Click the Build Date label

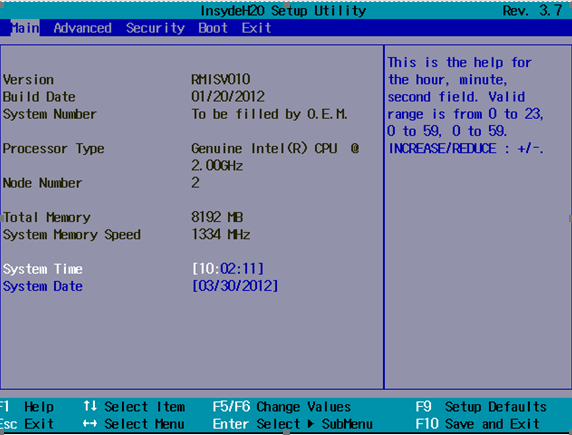point(39,97)
